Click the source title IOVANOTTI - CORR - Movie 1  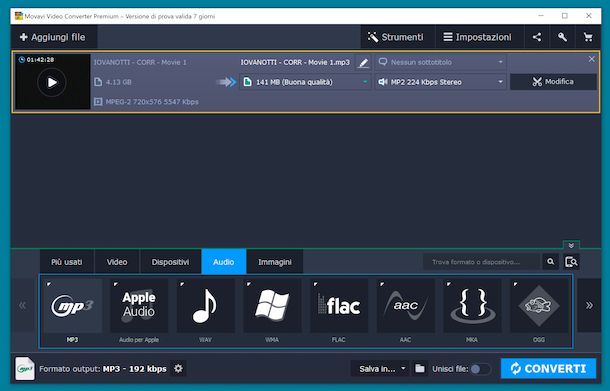click(x=140, y=62)
